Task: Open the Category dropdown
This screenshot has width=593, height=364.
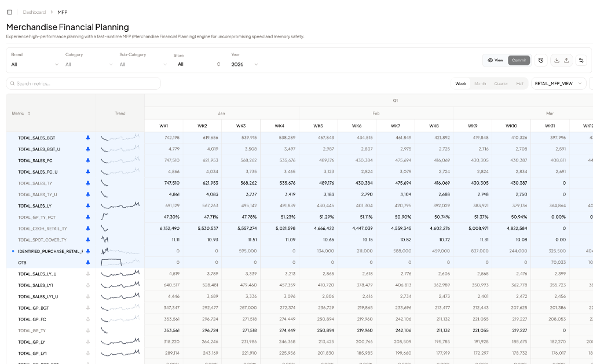Action: coord(89,65)
